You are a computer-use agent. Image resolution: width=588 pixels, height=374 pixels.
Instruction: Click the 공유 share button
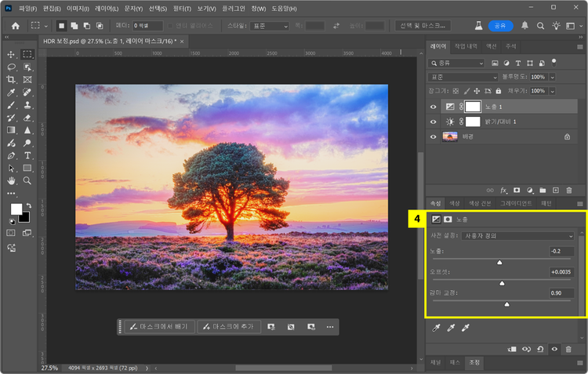(499, 26)
